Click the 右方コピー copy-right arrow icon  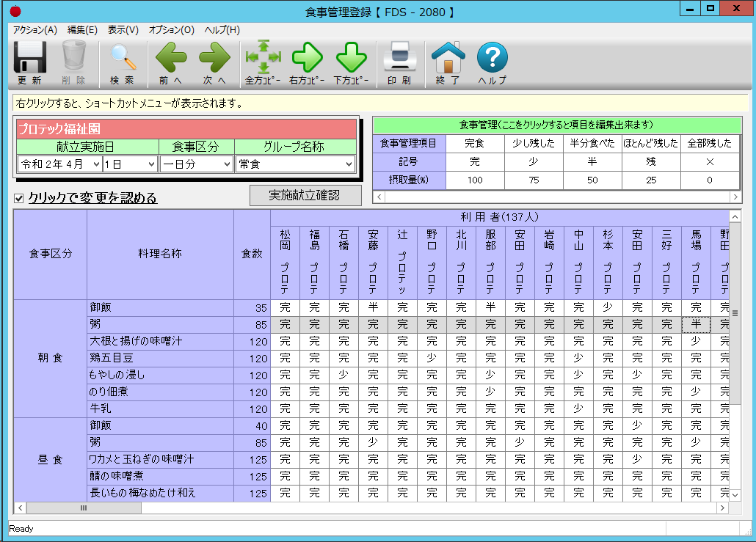(x=307, y=57)
